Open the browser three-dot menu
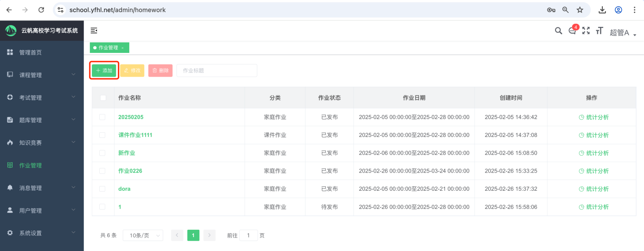Screen dimensions: 644x251 (634, 10)
